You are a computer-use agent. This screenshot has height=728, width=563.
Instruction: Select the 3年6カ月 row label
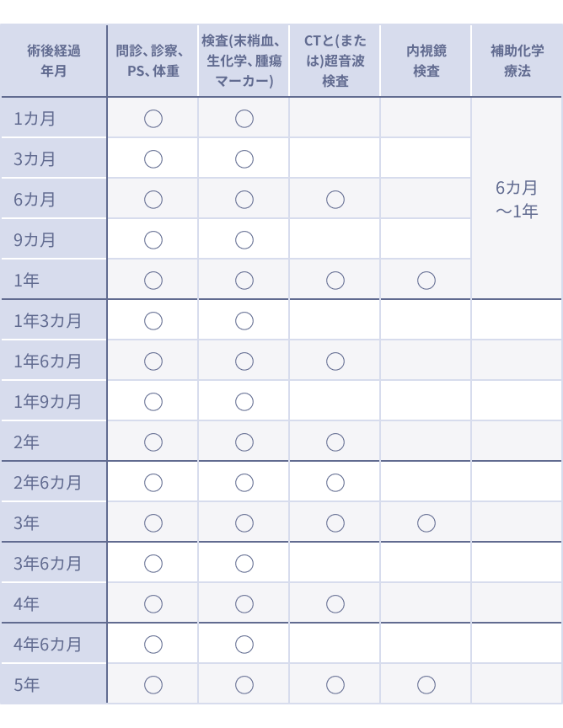(x=48, y=563)
